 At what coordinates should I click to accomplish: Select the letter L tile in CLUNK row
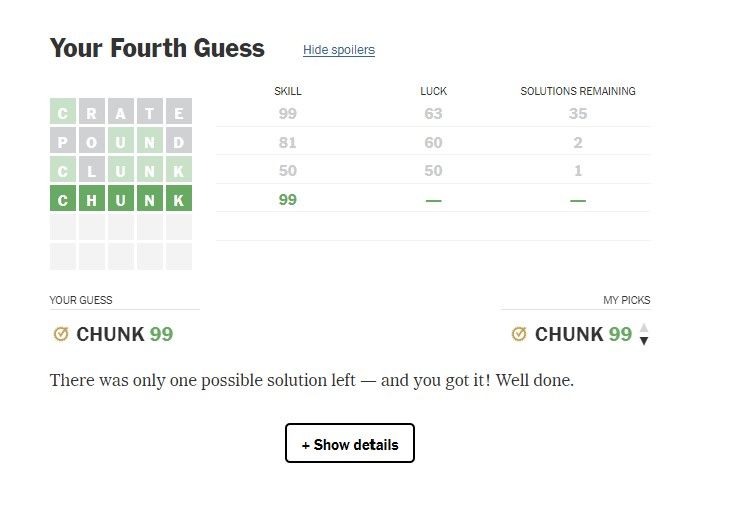click(x=92, y=171)
